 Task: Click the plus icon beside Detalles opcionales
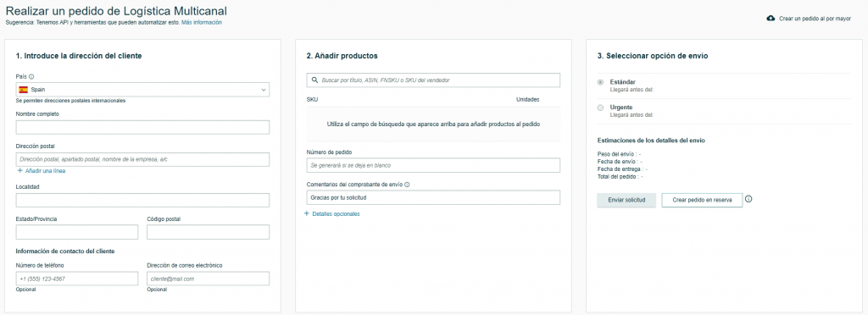click(x=307, y=213)
